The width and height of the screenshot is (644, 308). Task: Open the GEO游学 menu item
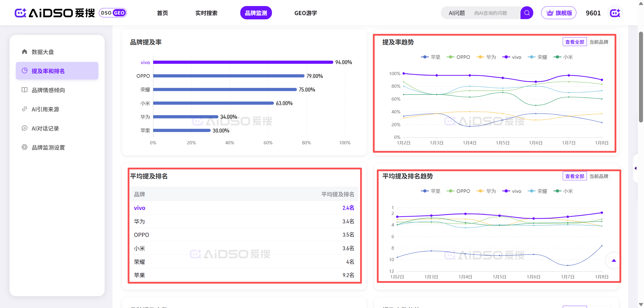(x=306, y=13)
